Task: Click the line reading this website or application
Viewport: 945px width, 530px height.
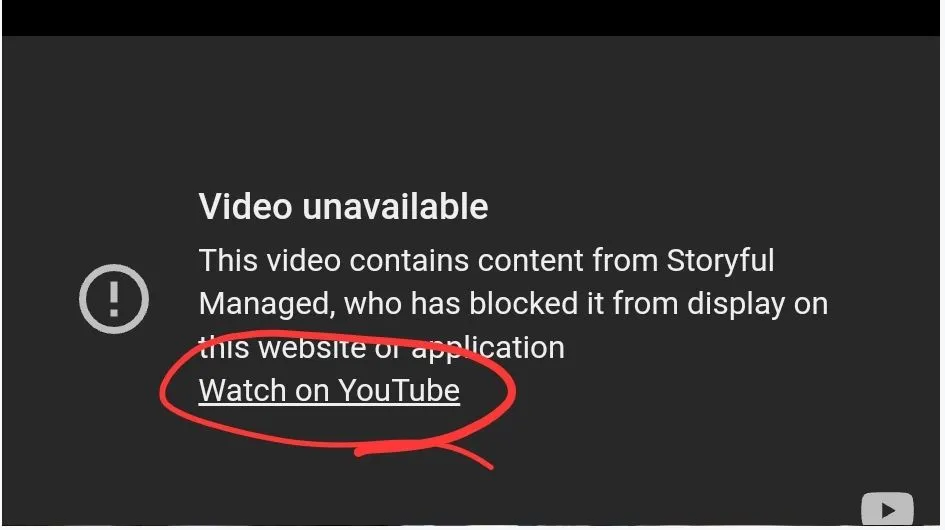Action: (x=381, y=348)
